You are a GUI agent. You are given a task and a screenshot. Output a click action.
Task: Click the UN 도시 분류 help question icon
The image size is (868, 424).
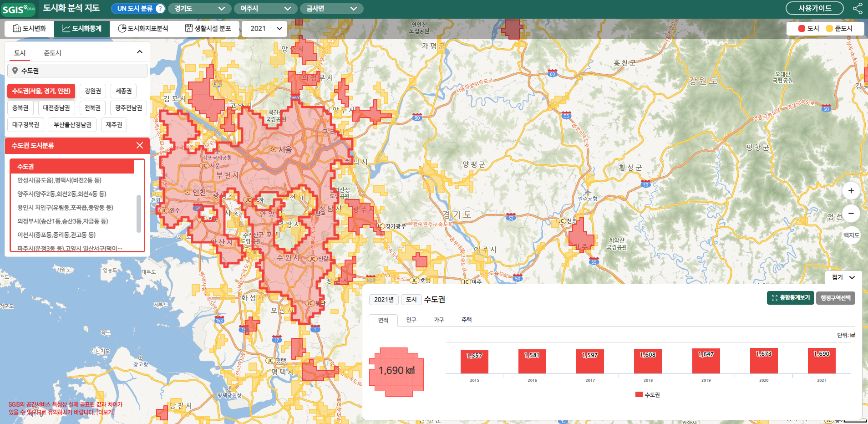(160, 9)
